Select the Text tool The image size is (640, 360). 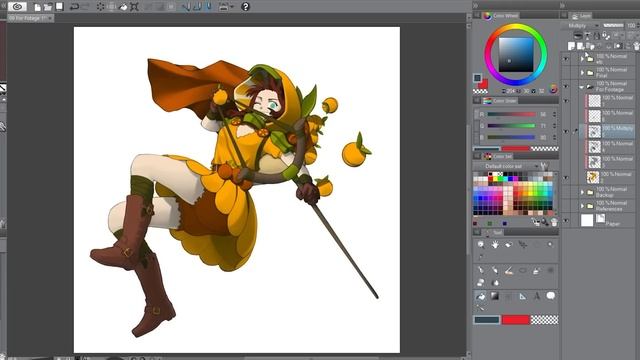click(x=537, y=296)
